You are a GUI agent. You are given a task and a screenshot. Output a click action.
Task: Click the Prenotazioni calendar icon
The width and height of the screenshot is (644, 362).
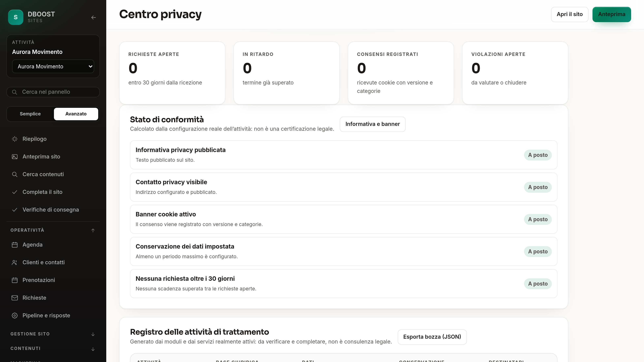pos(15,280)
